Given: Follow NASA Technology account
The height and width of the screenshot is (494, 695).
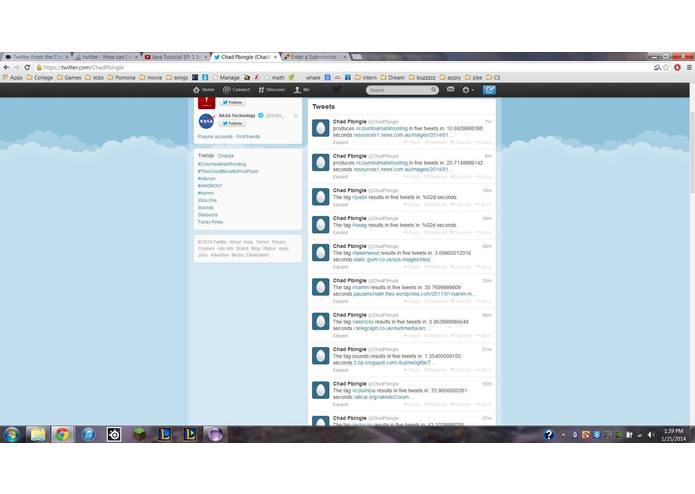Looking at the screenshot, I should pyautogui.click(x=232, y=123).
